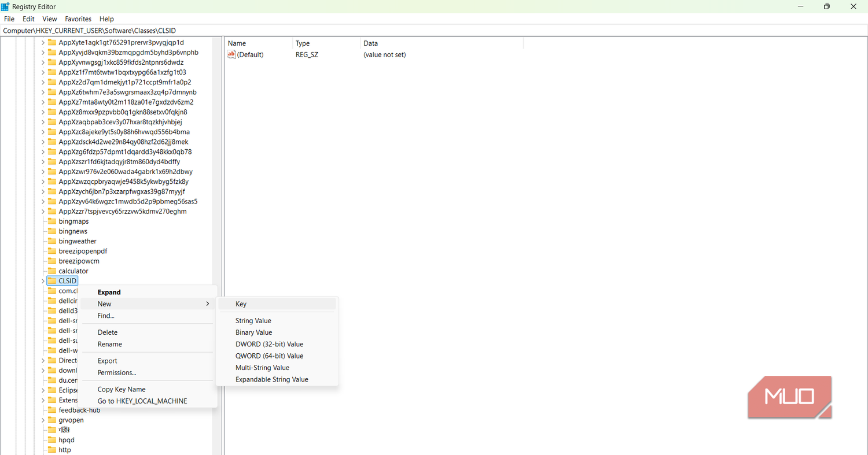The width and height of the screenshot is (868, 455).
Task: Select the AppXzwzqcpbryaqwje9458k5ykwbyg5fzk8y key
Action: (123, 182)
